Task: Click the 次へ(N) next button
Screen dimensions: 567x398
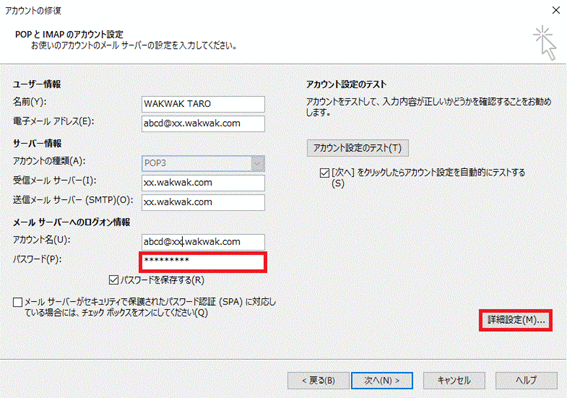Action: coord(382,381)
